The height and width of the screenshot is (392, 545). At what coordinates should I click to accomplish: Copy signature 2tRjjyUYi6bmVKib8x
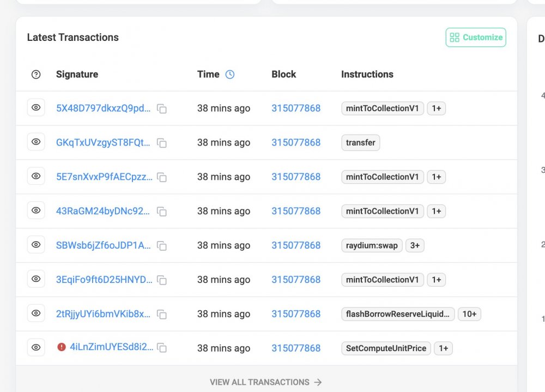click(162, 314)
